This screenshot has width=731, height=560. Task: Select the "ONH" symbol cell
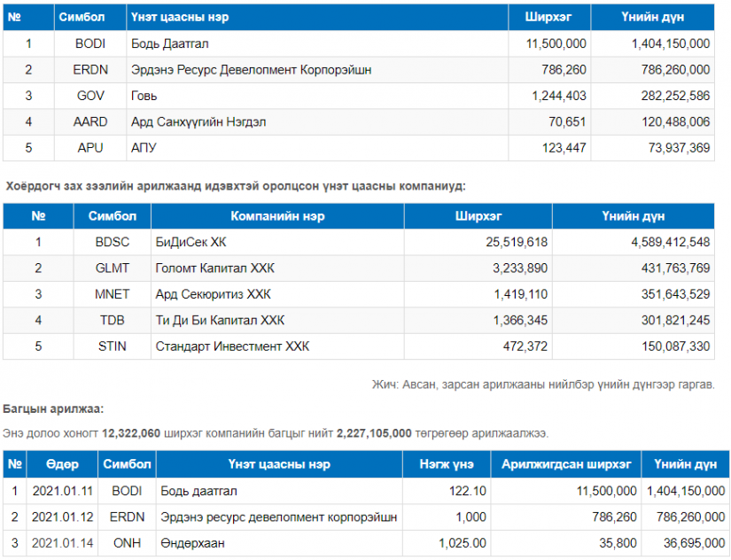[127, 543]
